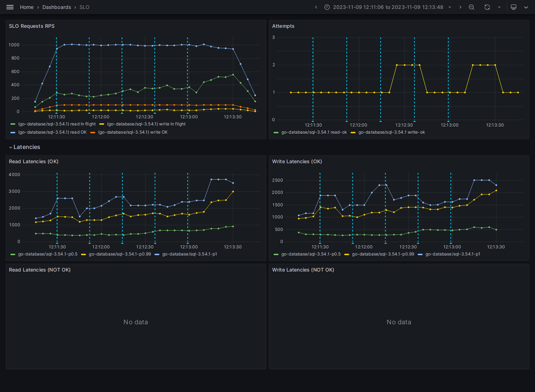This screenshot has width=535, height=392.
Task: Toggle p0.99 series in Read Latencies
Action: click(120, 254)
